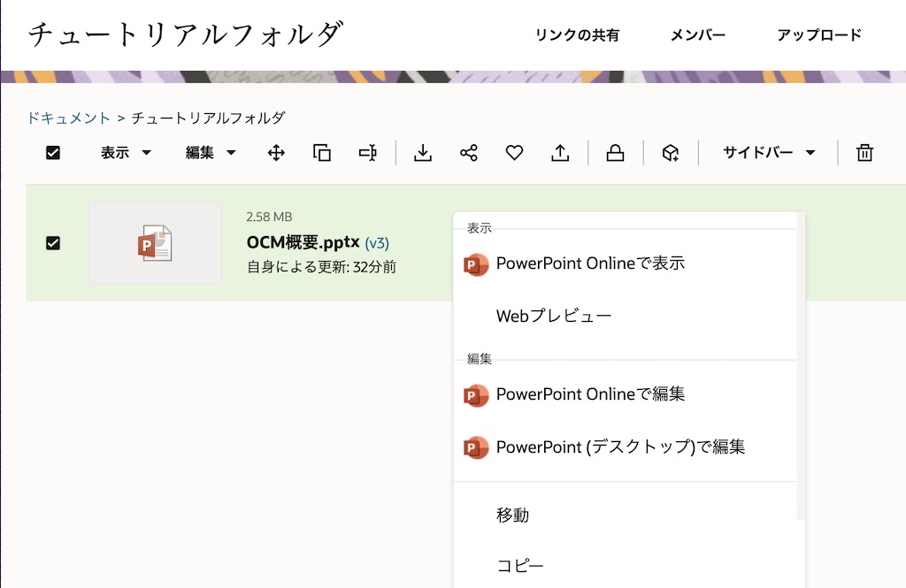Click the PowerPoint file thumbnail
The height and width of the screenshot is (588, 906).
[x=155, y=243]
